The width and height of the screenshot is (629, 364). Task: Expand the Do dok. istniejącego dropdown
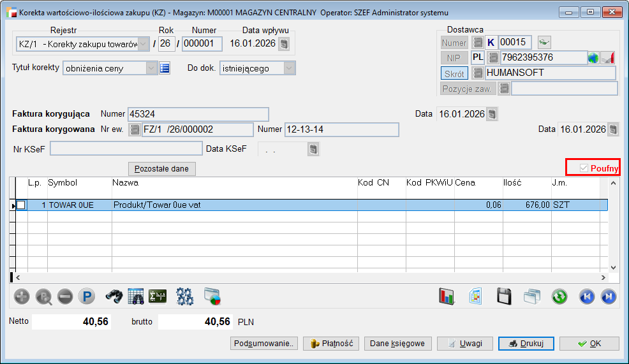(289, 68)
